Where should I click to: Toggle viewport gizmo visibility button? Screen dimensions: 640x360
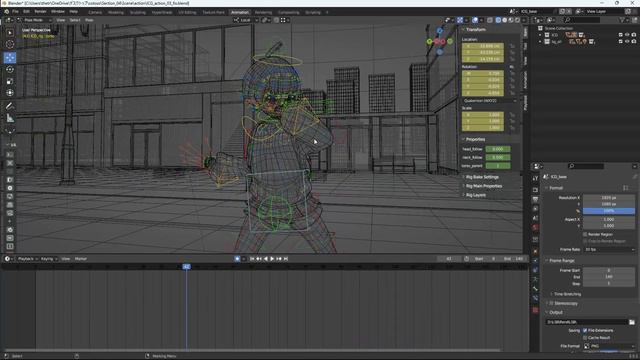pos(460,20)
